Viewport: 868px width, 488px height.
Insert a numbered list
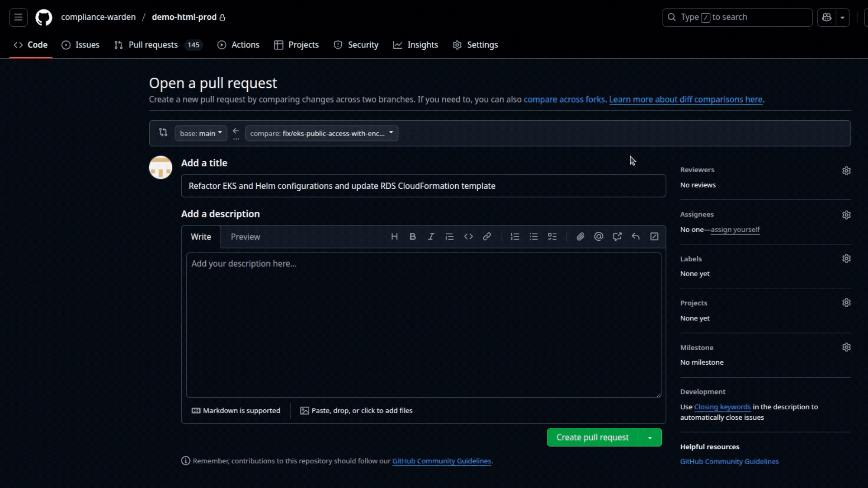coord(515,236)
